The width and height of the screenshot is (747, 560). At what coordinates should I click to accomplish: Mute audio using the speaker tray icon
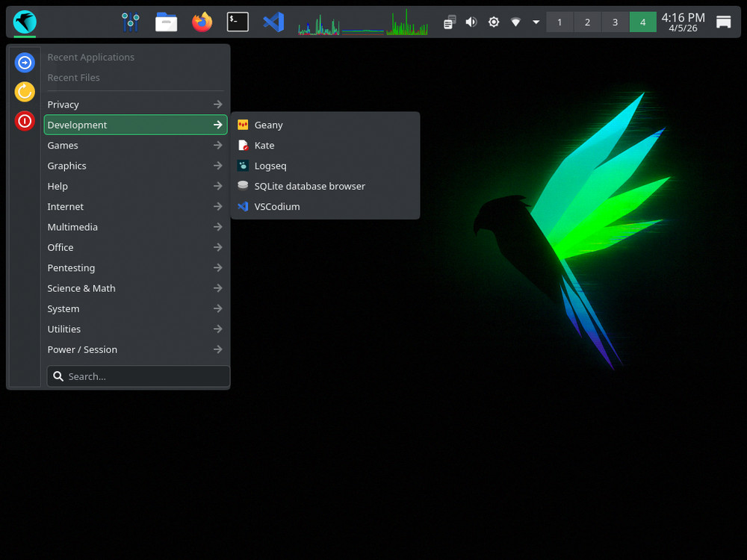471,22
